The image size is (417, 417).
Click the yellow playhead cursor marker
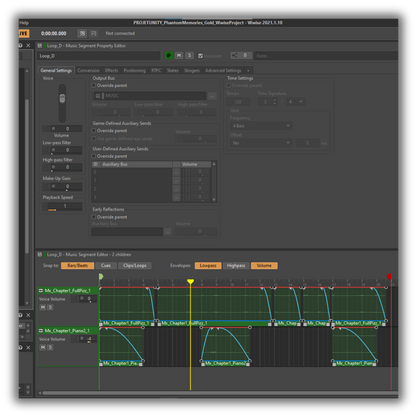click(x=190, y=282)
